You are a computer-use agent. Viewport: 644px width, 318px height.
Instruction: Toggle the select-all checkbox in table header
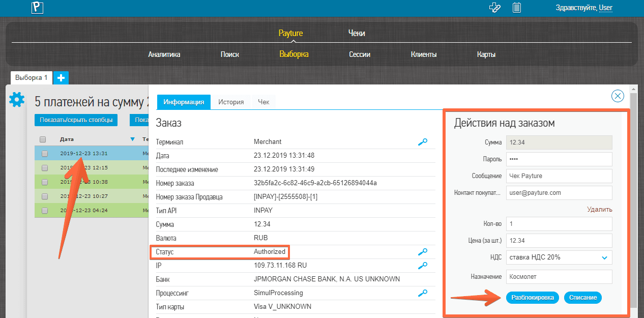tap(43, 139)
